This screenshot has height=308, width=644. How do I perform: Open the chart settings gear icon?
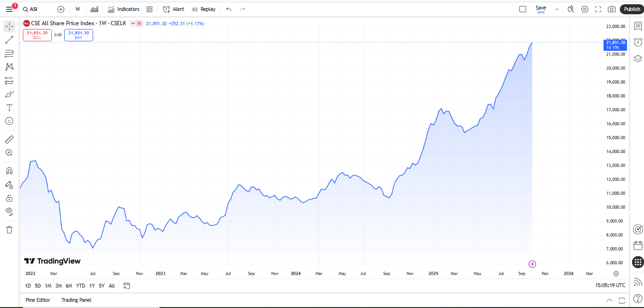tap(585, 9)
